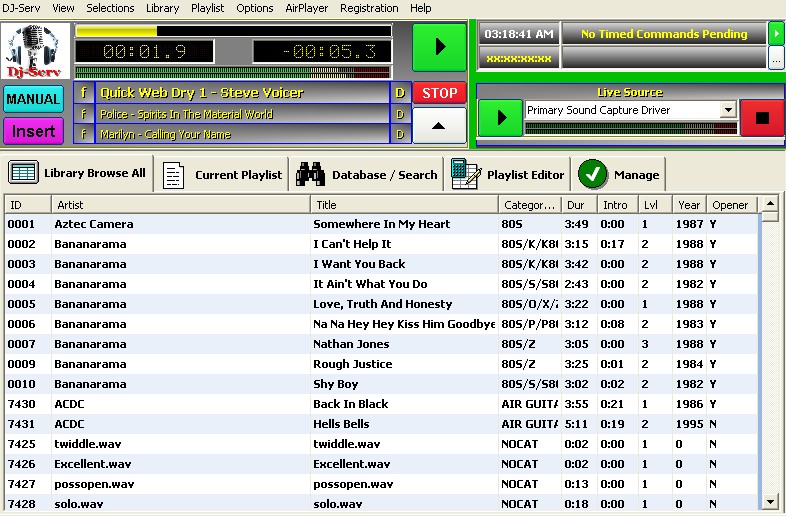This screenshot has width=786, height=516.
Task: Click the f icon beside Police track
Action: coord(84,114)
